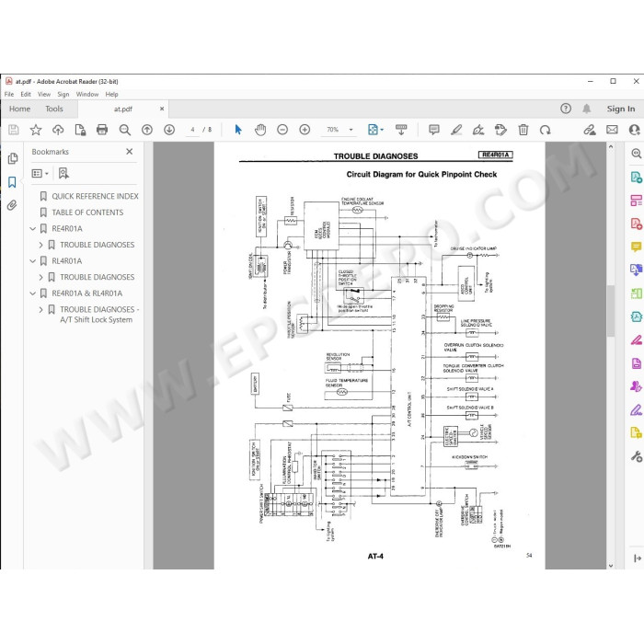Screen dimensions: 644x644
Task: Switch to the Tools tab
Action: (x=54, y=109)
